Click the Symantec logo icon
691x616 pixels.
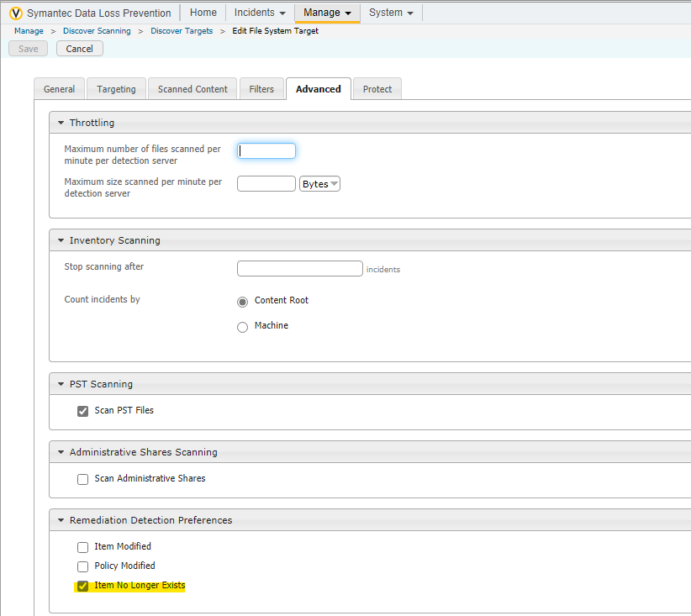tap(16, 13)
